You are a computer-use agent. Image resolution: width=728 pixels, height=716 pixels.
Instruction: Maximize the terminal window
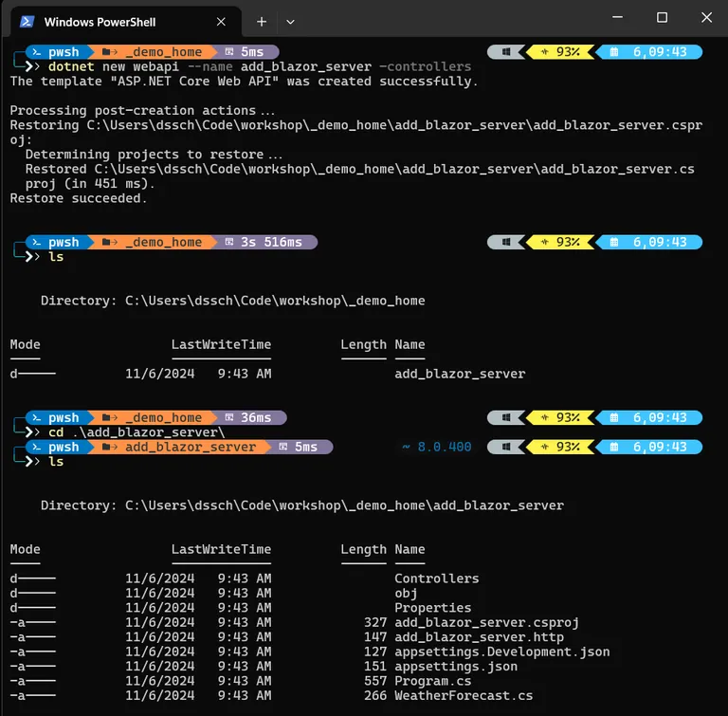coord(662,18)
